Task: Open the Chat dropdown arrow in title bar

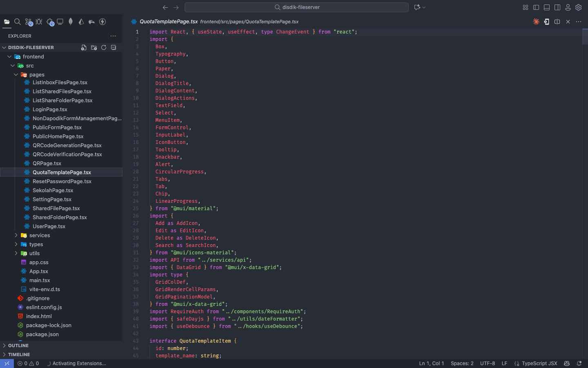Action: tap(424, 7)
